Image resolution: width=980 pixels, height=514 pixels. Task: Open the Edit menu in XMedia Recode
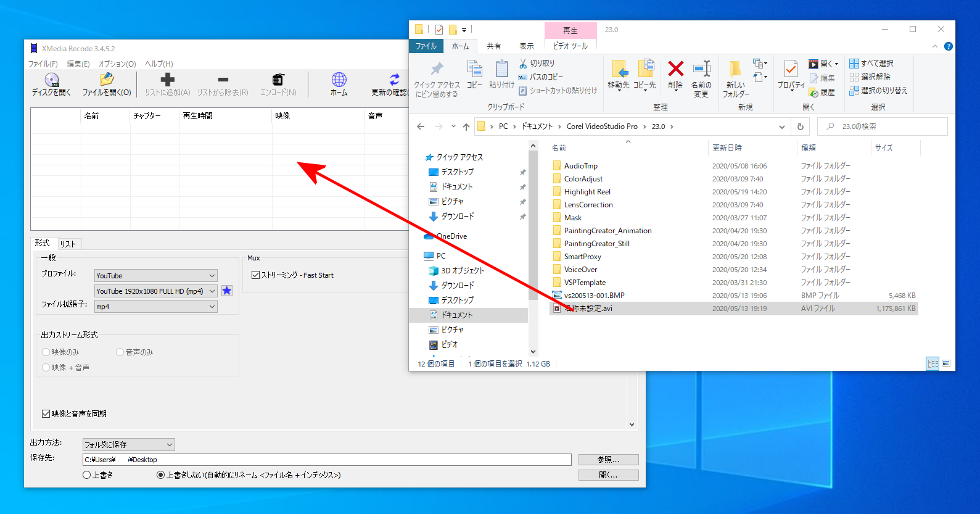[78, 64]
